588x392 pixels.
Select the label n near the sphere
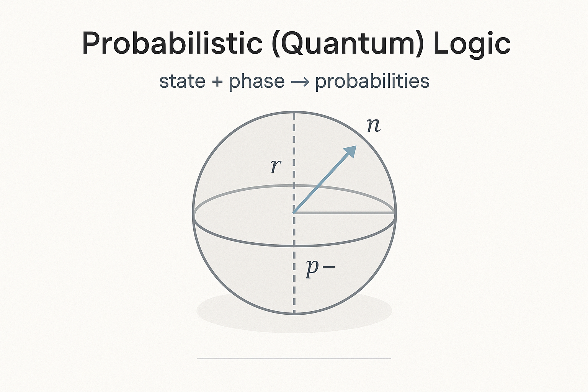click(373, 125)
